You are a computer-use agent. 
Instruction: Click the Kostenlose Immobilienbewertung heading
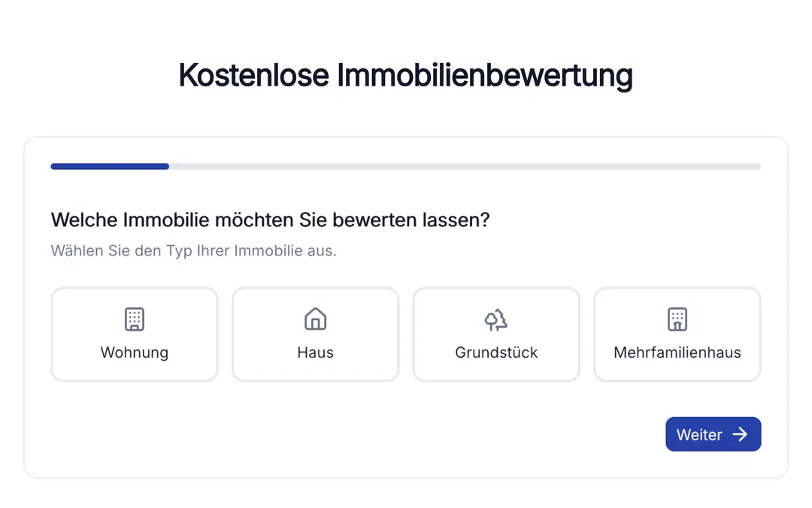tap(406, 74)
